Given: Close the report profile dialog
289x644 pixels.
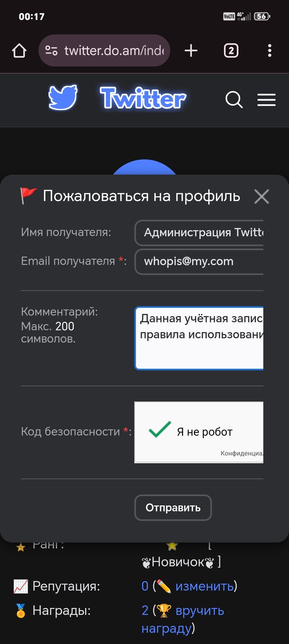Looking at the screenshot, I should click(261, 197).
